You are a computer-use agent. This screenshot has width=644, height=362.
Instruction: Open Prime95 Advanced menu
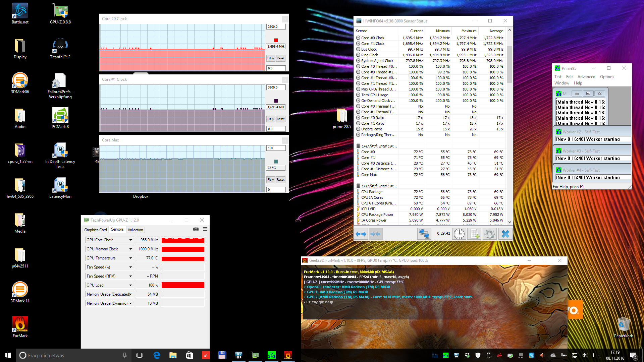point(586,77)
